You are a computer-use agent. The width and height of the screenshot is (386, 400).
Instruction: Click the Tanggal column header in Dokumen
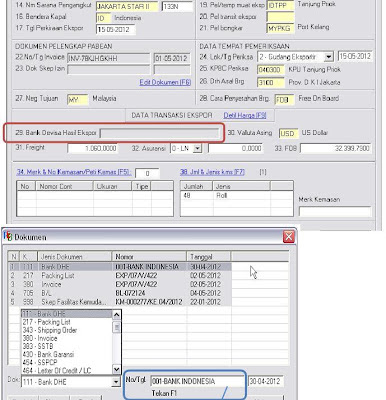click(208, 257)
